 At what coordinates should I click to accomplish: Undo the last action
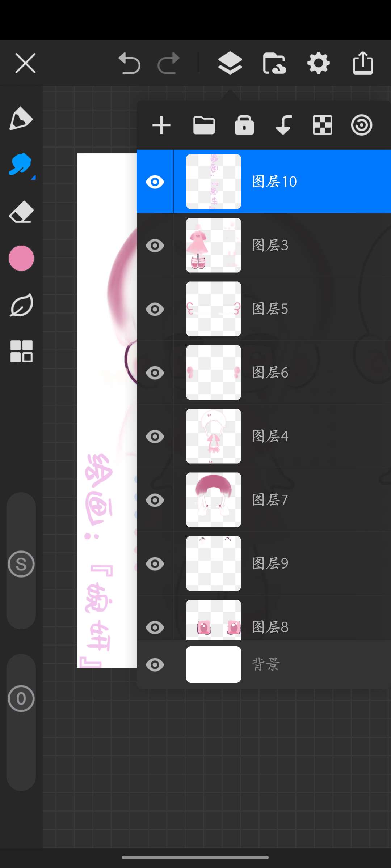click(x=129, y=63)
